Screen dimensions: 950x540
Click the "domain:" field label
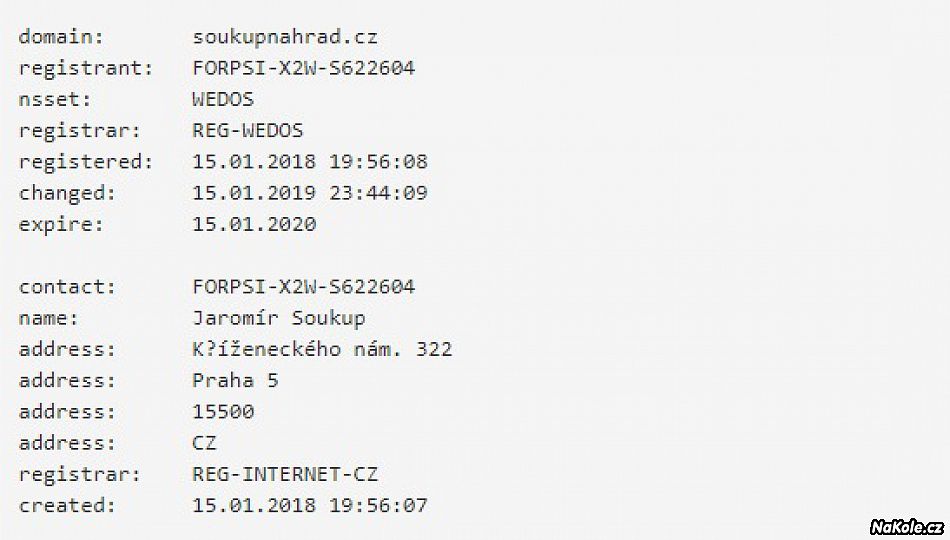(61, 37)
